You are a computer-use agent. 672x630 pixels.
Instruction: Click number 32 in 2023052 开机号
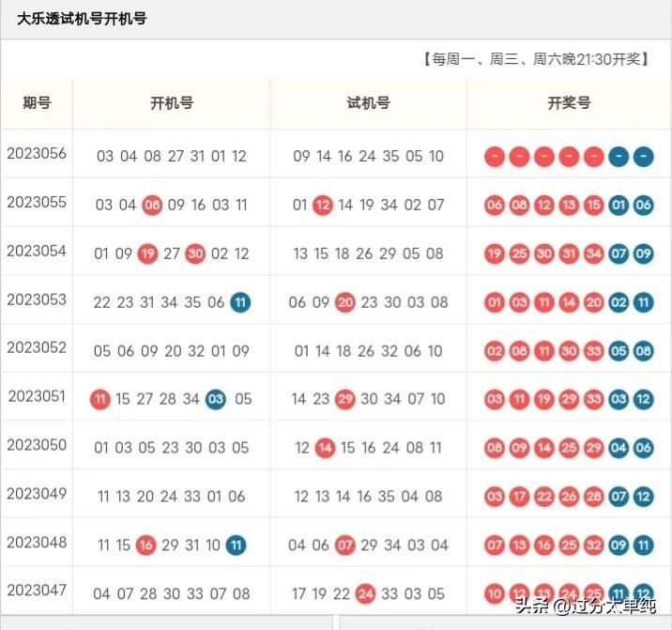coord(196,351)
